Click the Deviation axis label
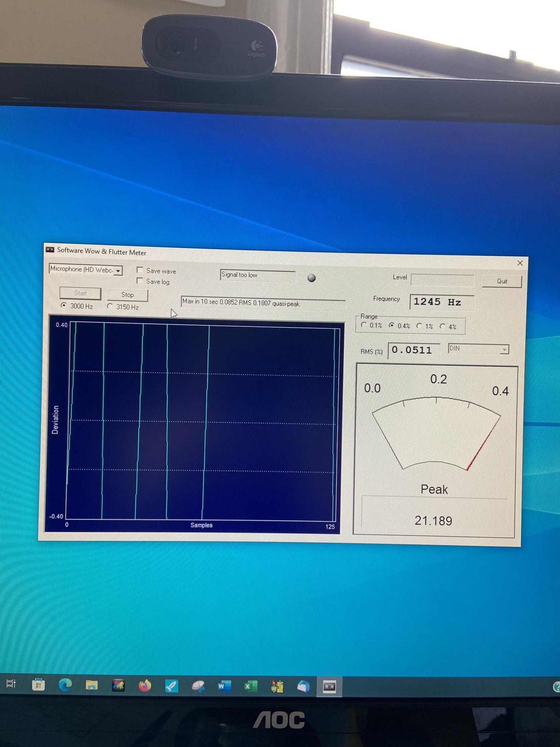 [55, 420]
